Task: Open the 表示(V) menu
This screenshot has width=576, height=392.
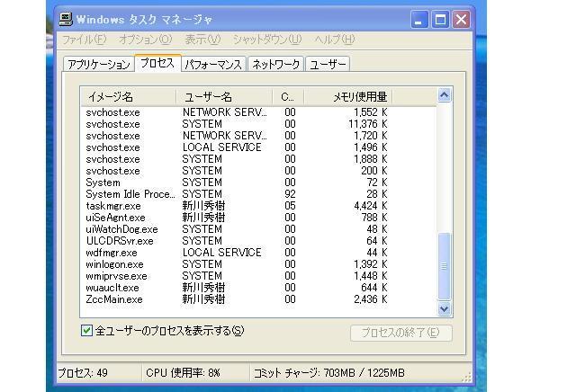Action: tap(202, 40)
